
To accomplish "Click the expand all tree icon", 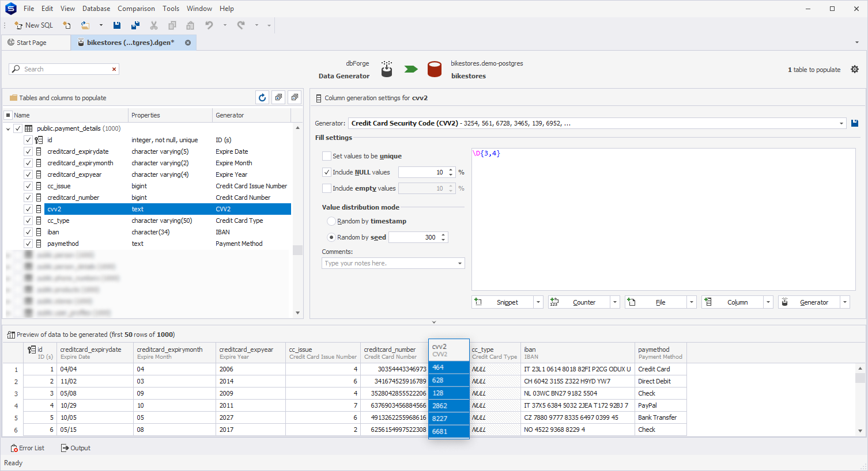I will pos(278,97).
